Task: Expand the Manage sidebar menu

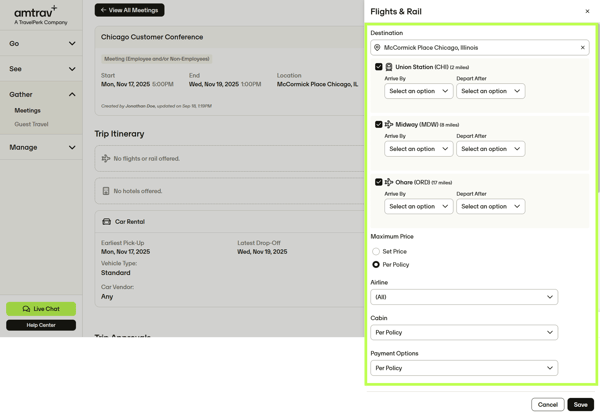Action: [42, 147]
